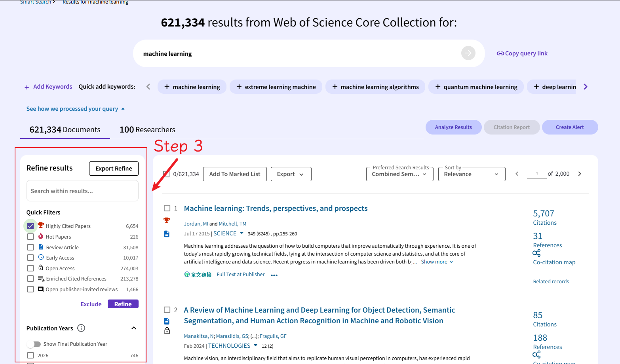Click the blue abstract document icon on first result
Image resolution: width=620 pixels, height=364 pixels.
tap(167, 233)
